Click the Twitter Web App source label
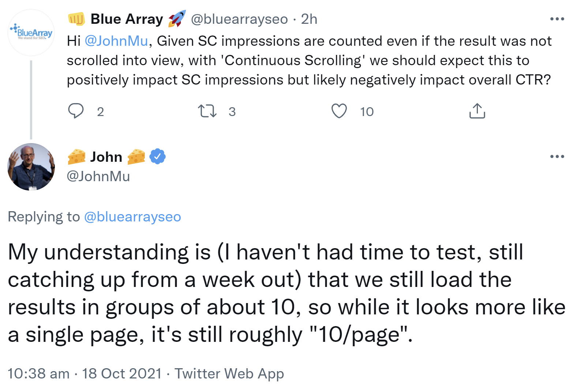 pos(229,374)
